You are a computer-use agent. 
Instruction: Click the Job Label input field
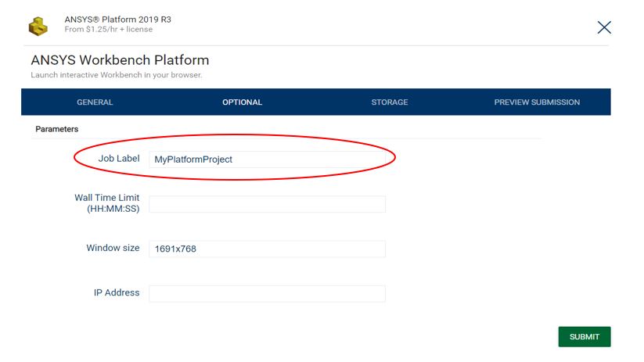coord(267,159)
